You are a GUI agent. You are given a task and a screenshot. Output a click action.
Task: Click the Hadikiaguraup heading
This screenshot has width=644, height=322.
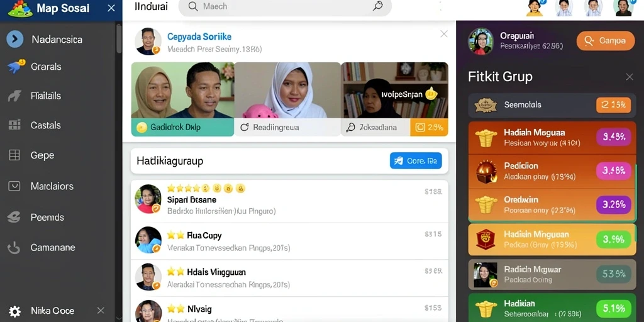click(170, 161)
